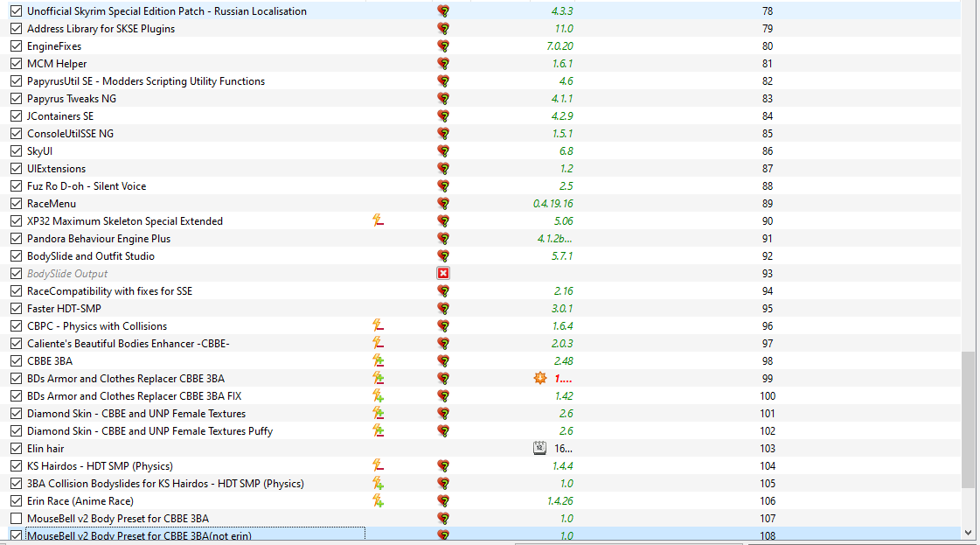
Task: Click the mod list vertical scrollbar thumb
Action: coord(968,419)
